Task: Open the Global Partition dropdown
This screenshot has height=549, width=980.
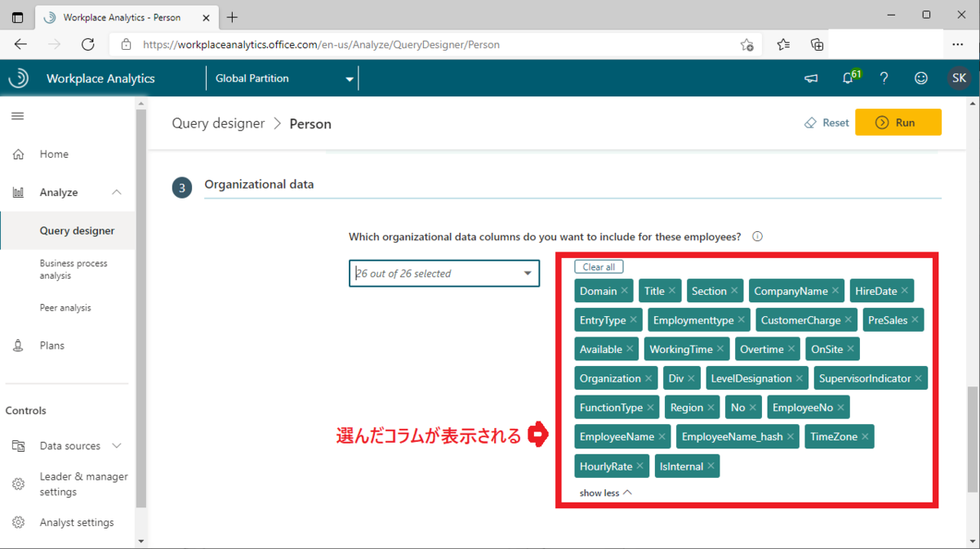Action: point(283,78)
